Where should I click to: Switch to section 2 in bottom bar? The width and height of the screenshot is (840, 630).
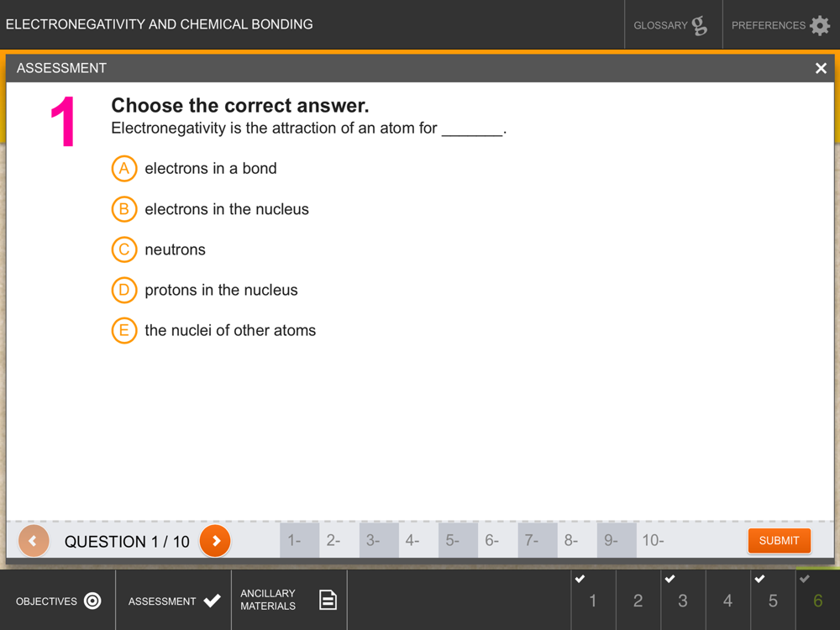coord(638,600)
